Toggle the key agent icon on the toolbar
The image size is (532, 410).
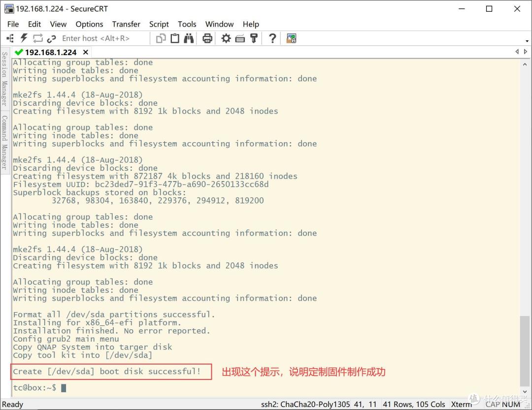[254, 38]
